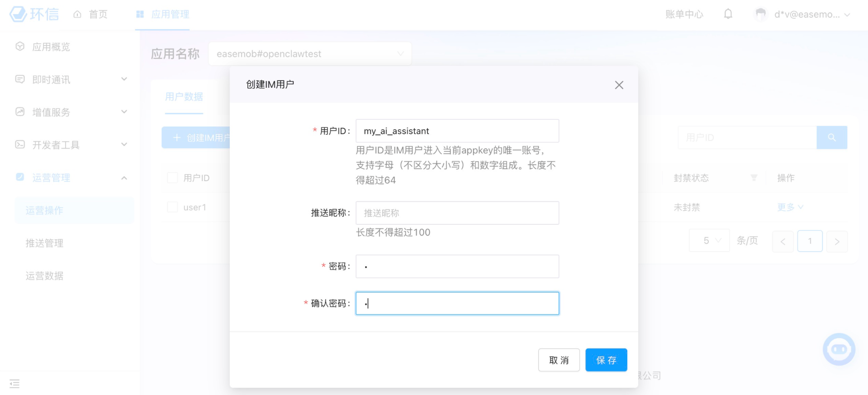Viewport: 868px width, 395px height.
Task: Select 运营操作 in sidebar
Action: 74,210
